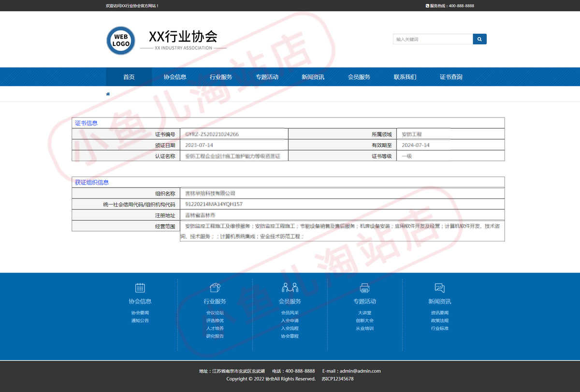The height and width of the screenshot is (392, 580).
Task: Open footer link 通知公告
Action: coord(140,320)
